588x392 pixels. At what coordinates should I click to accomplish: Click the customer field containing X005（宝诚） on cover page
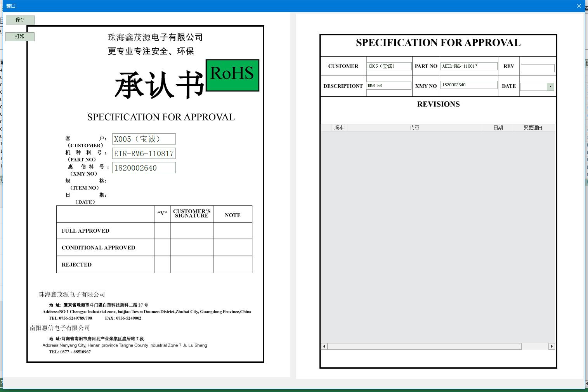pos(144,139)
